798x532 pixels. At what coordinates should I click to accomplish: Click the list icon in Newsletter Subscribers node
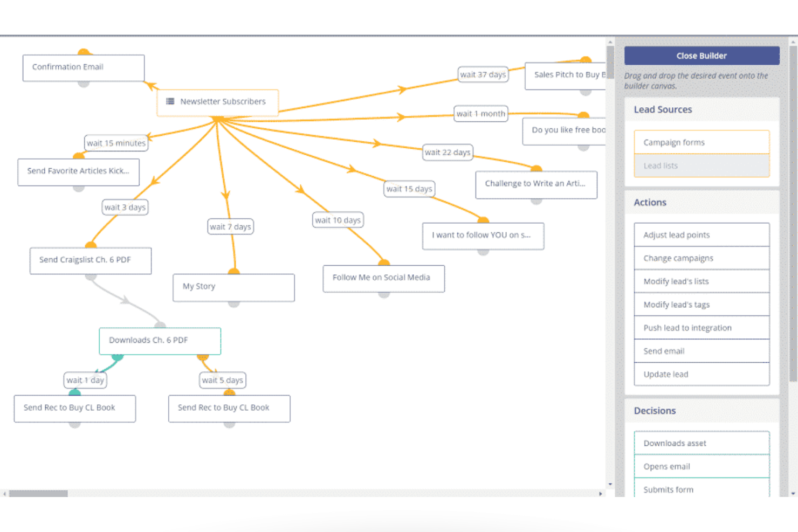(170, 101)
